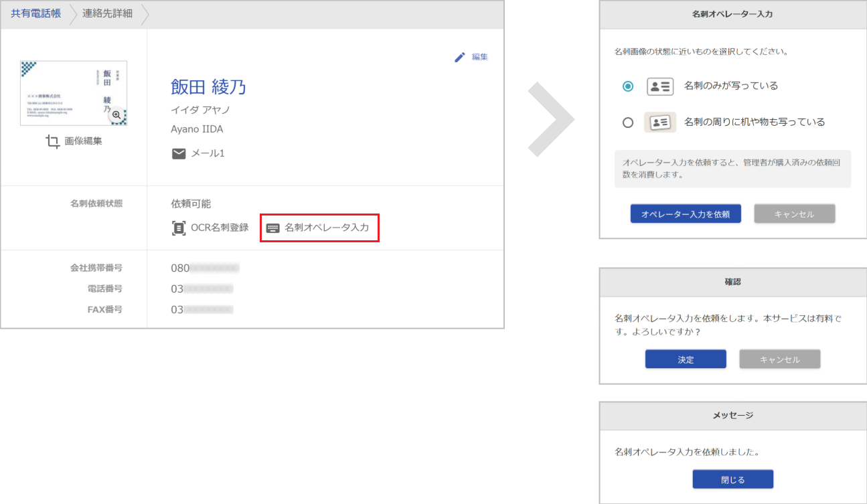Click the 名刺依頼状態 label

(96, 203)
